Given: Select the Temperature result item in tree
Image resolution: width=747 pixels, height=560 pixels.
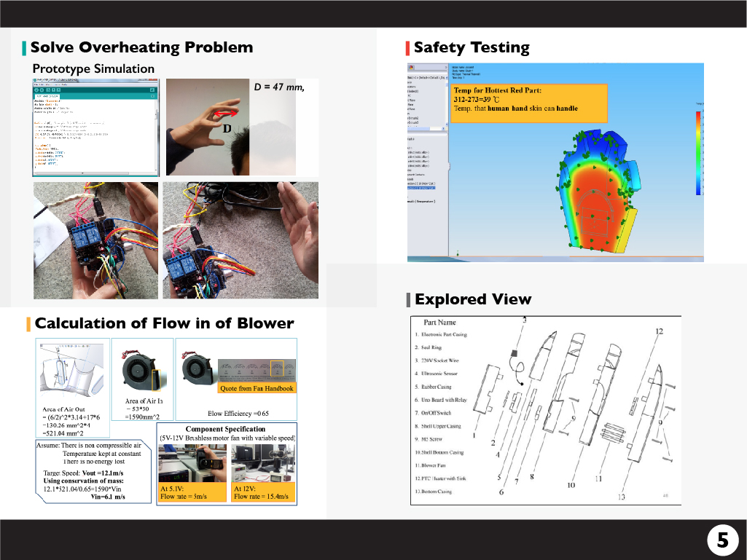Looking at the screenshot, I should [423, 200].
